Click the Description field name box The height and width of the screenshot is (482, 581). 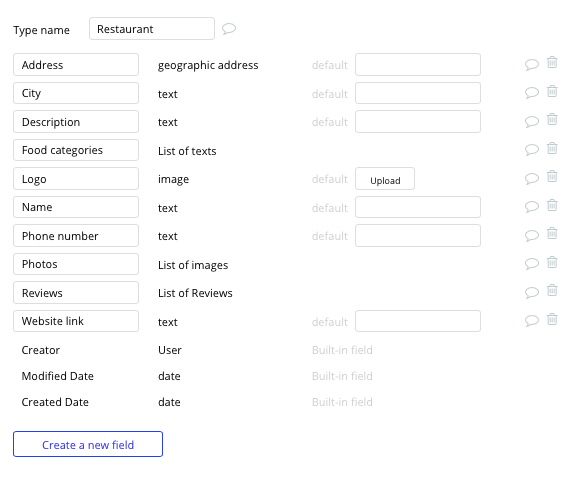(x=76, y=122)
